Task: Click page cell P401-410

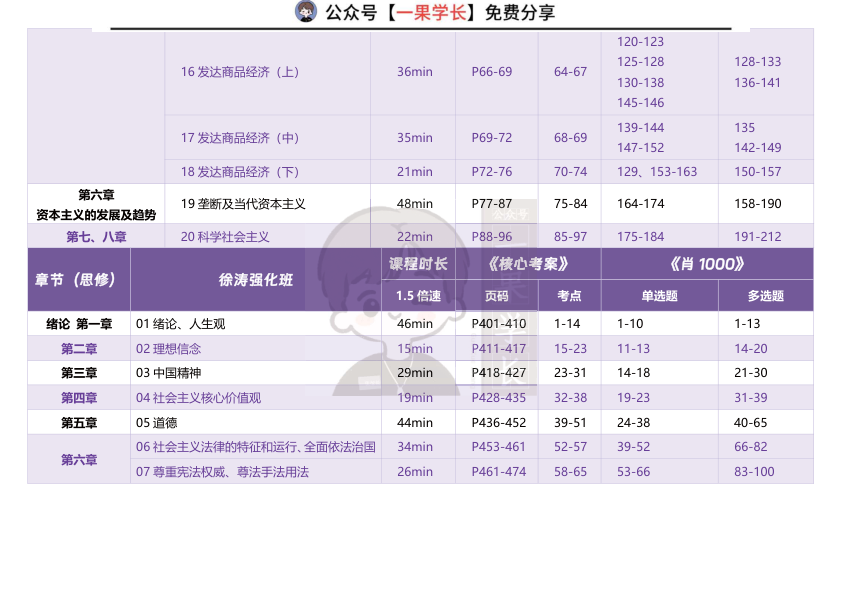Action: click(499, 324)
